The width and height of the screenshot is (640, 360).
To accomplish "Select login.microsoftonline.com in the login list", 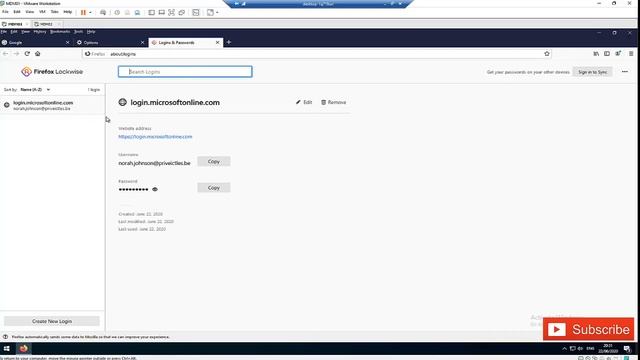I will (52, 105).
